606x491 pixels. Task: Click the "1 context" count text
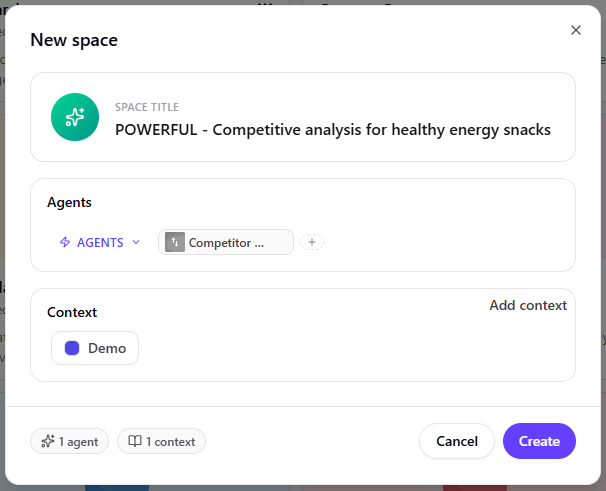tap(171, 441)
